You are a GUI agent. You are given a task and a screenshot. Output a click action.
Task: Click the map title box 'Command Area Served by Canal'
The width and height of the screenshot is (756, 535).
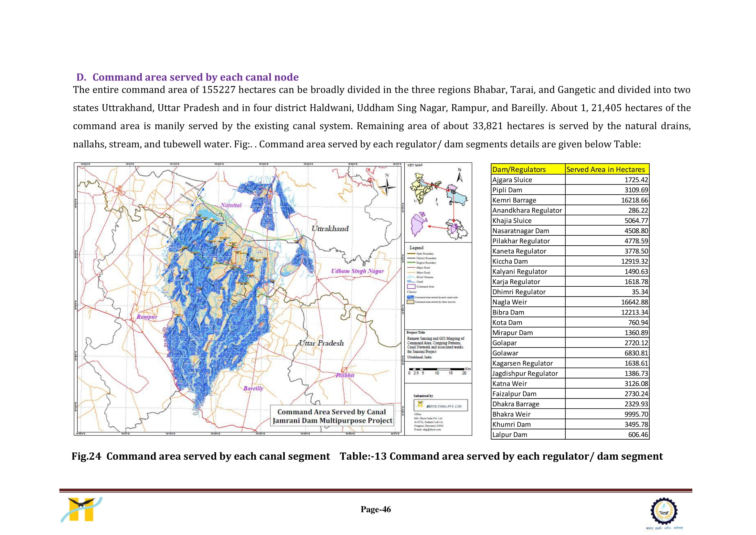tap(332, 416)
